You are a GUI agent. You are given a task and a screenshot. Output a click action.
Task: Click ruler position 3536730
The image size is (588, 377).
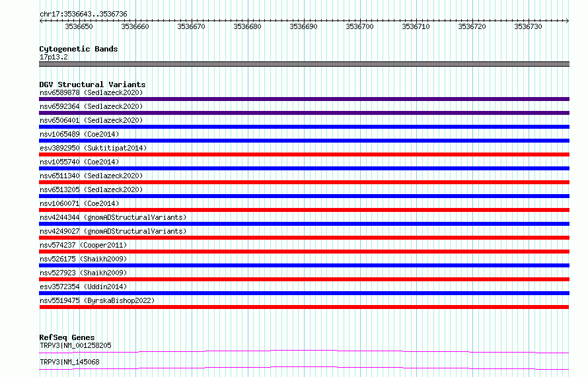[528, 26]
